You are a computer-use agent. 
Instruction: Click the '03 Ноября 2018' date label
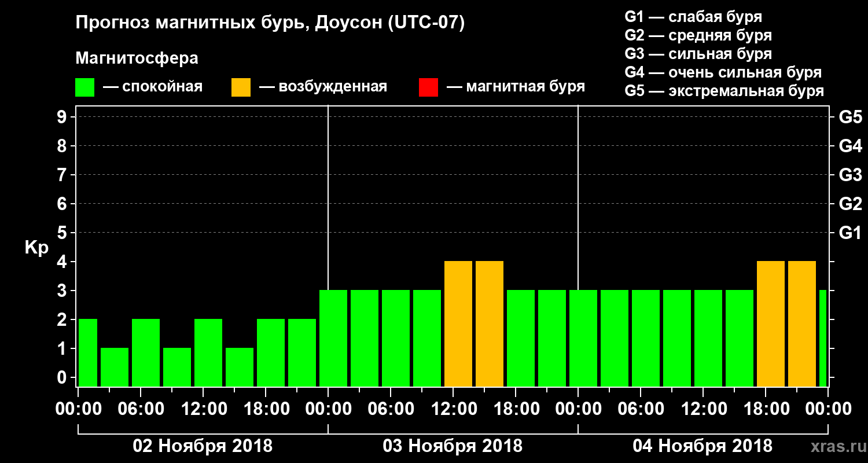pos(453,446)
